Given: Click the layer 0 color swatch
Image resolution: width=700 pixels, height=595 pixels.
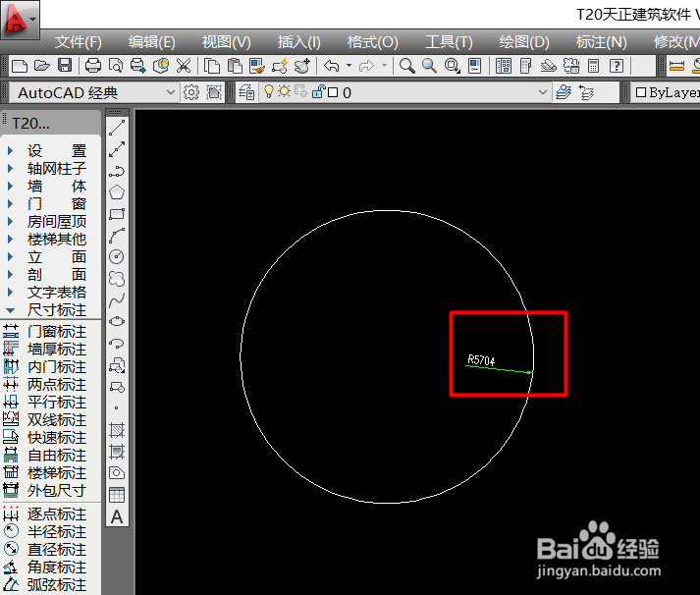Looking at the screenshot, I should pos(333,92).
